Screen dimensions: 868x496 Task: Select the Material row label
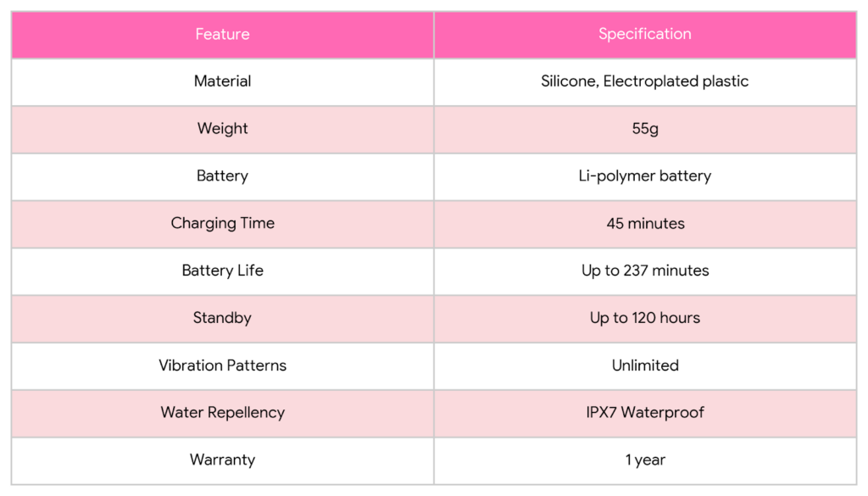pyautogui.click(x=222, y=81)
